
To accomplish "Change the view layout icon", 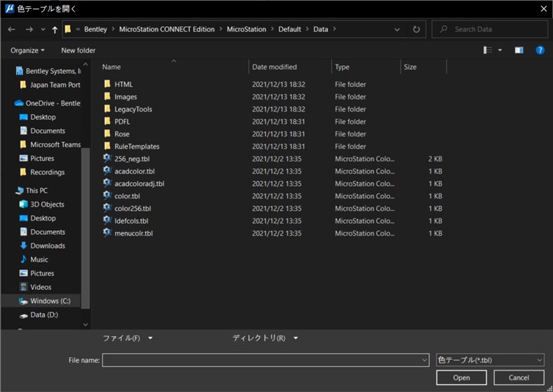I will (488, 50).
